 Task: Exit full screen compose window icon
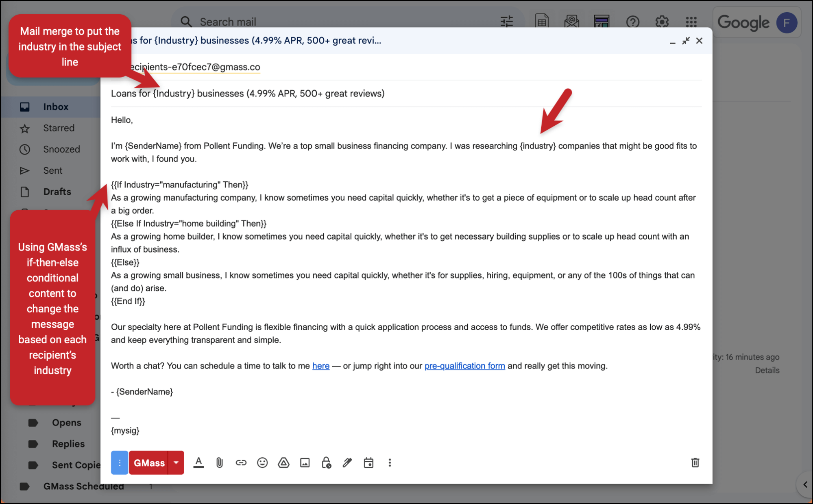[x=686, y=41]
